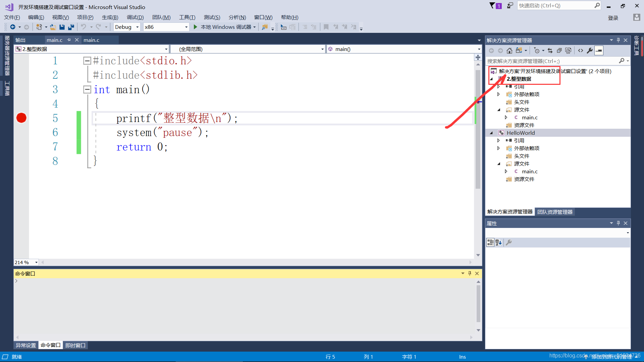Open the 工具(T) menu
644x362 pixels.
187,17
